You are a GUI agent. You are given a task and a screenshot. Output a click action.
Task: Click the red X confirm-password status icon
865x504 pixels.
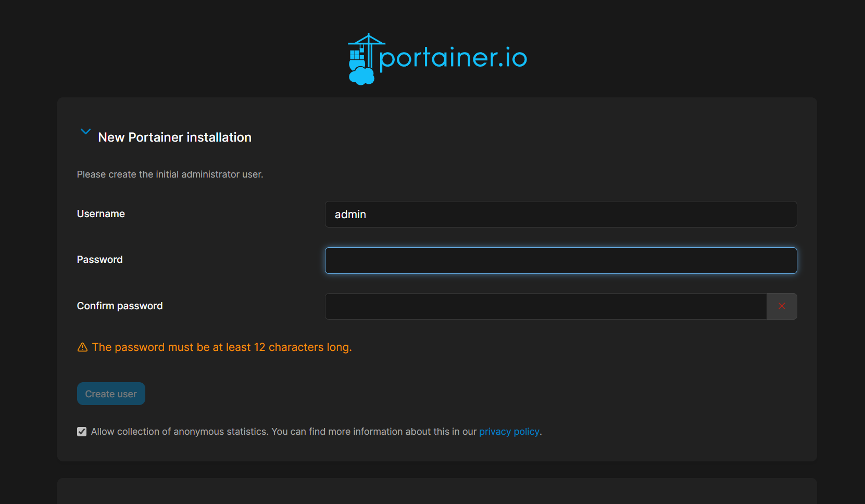782,306
